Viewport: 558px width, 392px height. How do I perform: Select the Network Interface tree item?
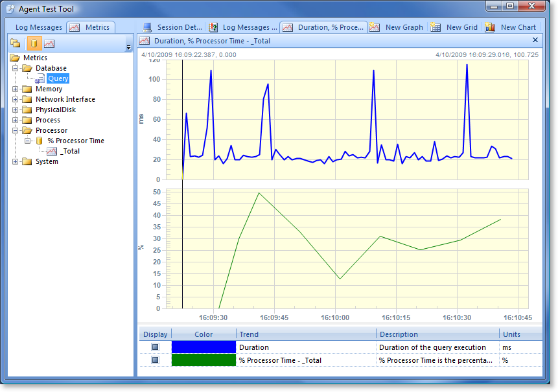pos(65,99)
